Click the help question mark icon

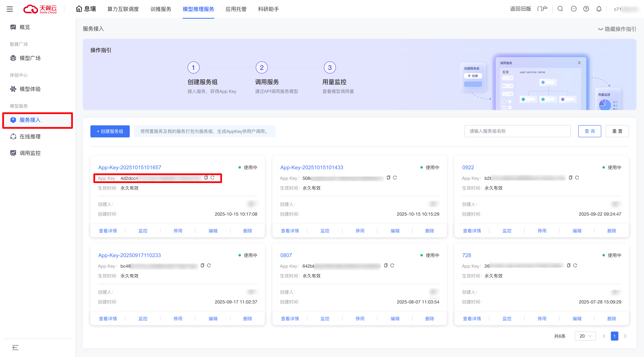coord(586,9)
